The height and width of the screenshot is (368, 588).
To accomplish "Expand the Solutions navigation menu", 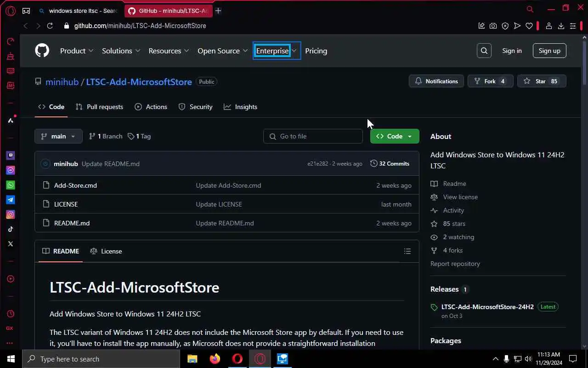I will click(x=121, y=51).
